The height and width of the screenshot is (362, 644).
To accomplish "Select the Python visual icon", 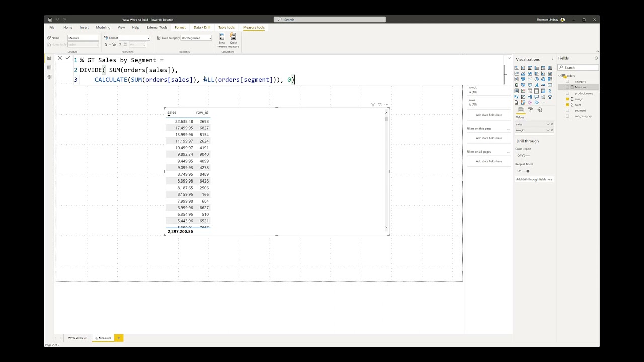I will 517,97.
